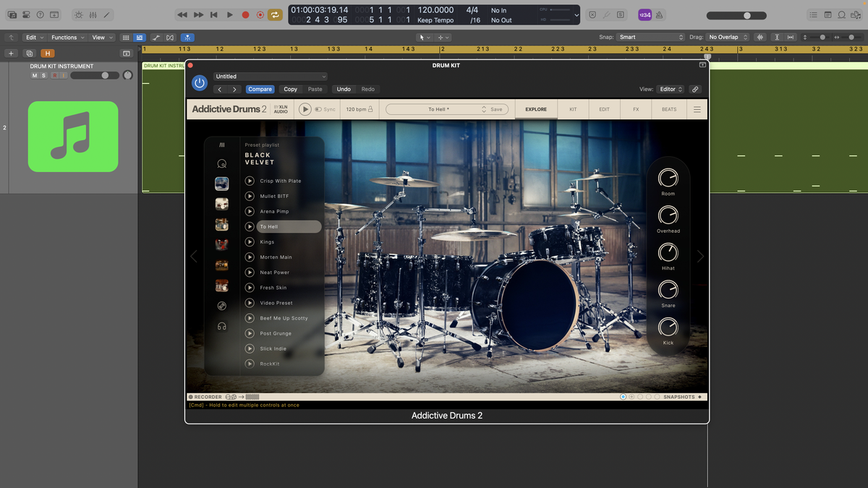Click the plugin power bypass button
The height and width of the screenshot is (488, 868).
(200, 83)
